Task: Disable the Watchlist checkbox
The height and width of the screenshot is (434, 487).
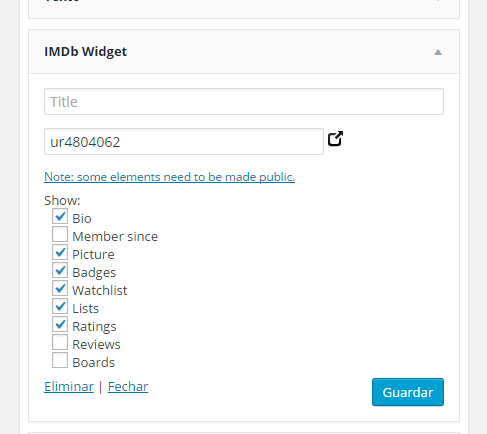Action: tap(60, 288)
